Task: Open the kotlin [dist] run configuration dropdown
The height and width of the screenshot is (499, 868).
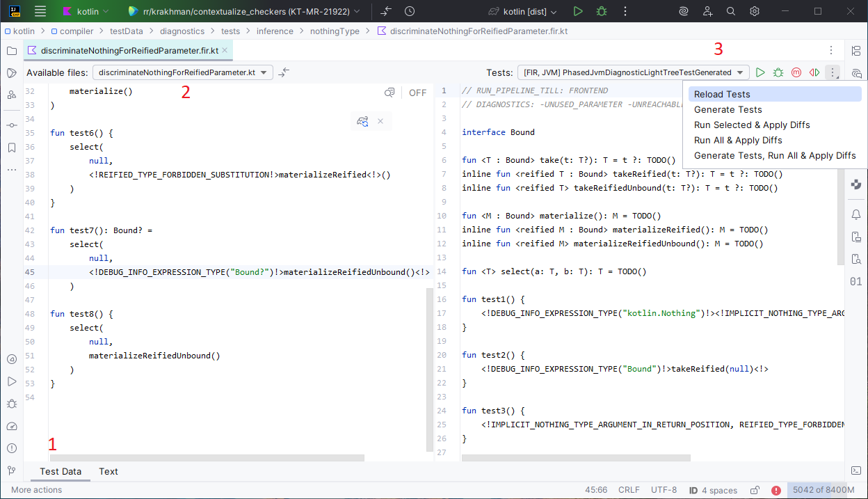Action: 522,11
